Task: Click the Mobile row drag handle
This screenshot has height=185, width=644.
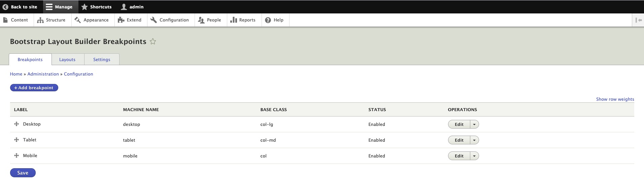Action: click(16, 156)
